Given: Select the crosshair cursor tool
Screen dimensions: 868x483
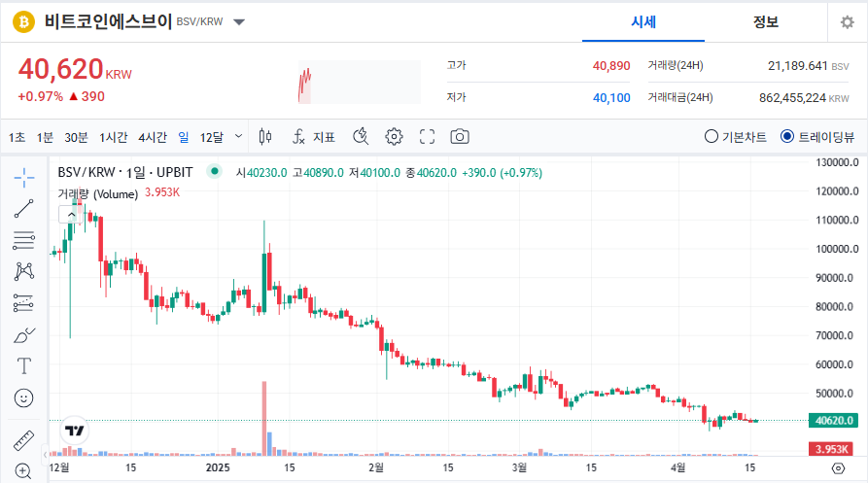Looking at the screenshot, I should (x=23, y=178).
